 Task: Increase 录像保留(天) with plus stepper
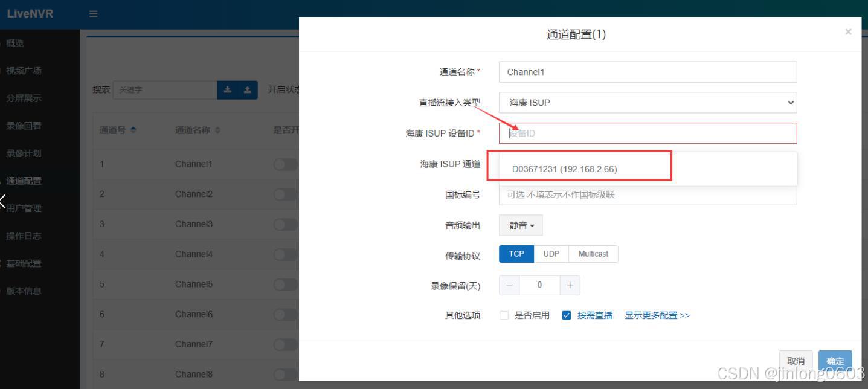click(570, 285)
